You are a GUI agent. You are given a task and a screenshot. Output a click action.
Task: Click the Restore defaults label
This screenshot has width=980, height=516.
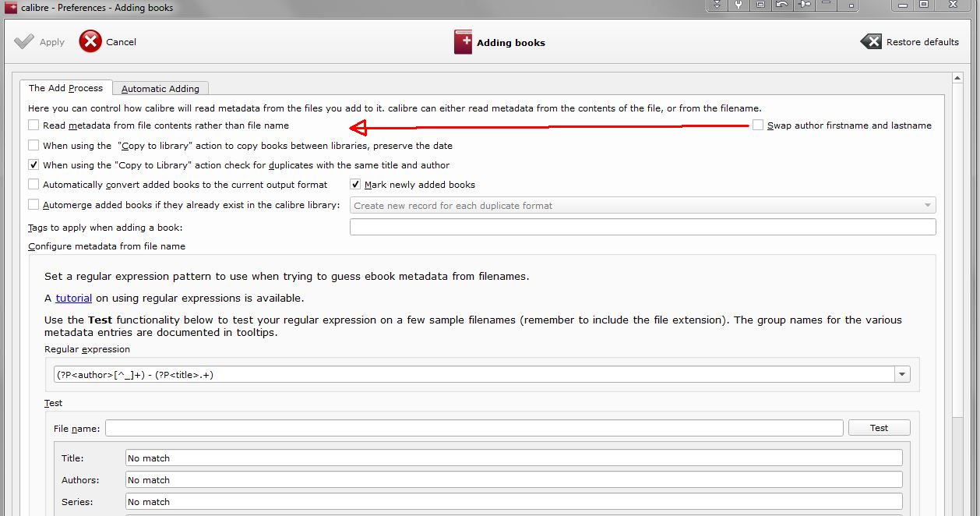(x=922, y=42)
